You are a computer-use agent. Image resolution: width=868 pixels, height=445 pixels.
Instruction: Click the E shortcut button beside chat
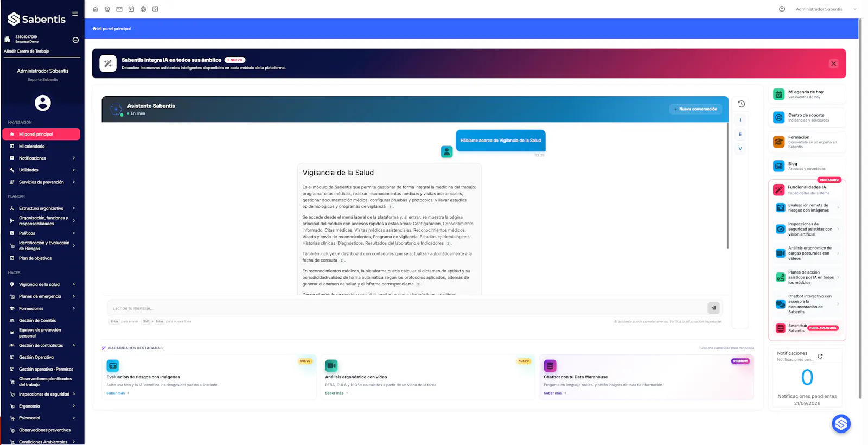click(740, 134)
